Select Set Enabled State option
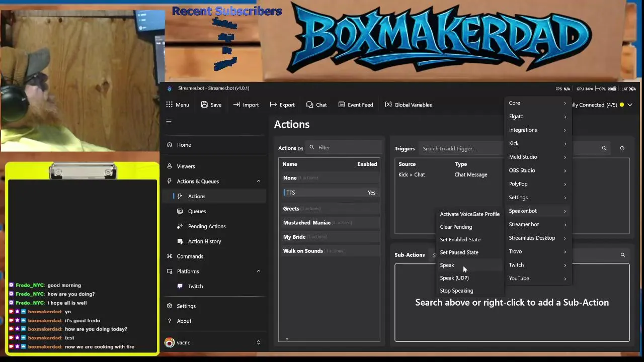This screenshot has width=644, height=362. [469, 240]
